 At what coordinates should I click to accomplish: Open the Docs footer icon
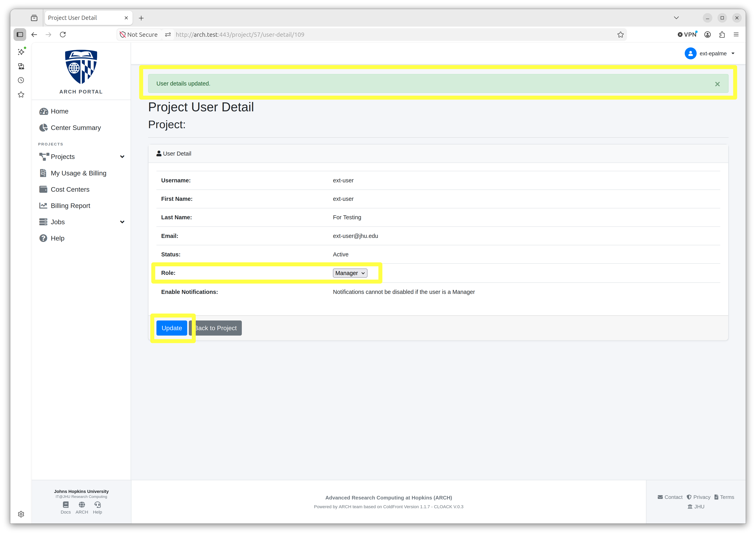[66, 508]
